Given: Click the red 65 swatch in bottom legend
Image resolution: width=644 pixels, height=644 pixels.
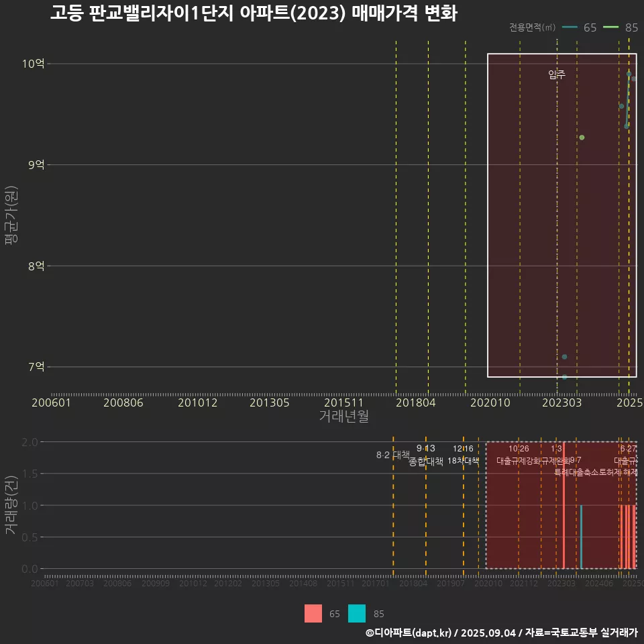Looking at the screenshot, I should (x=313, y=613).
